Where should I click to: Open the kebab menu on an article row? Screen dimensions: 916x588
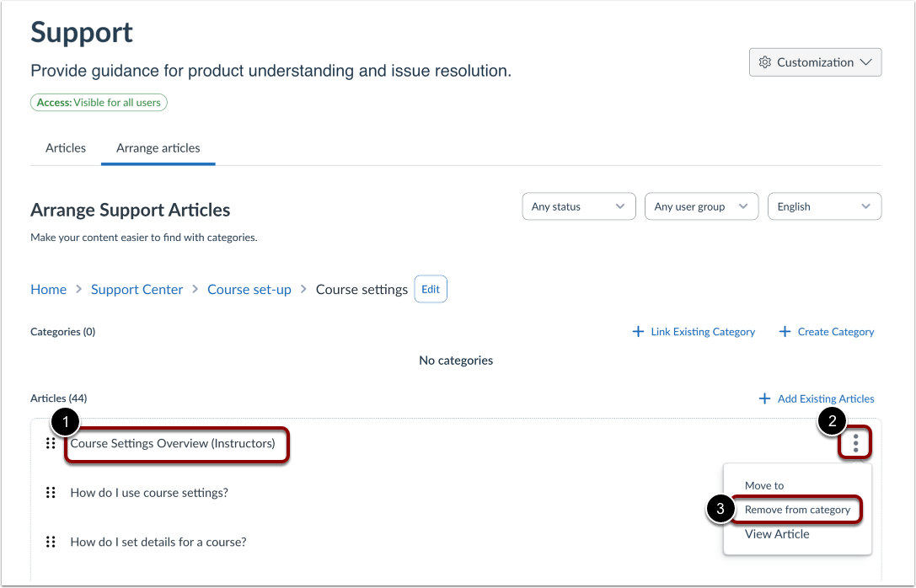pyautogui.click(x=855, y=442)
